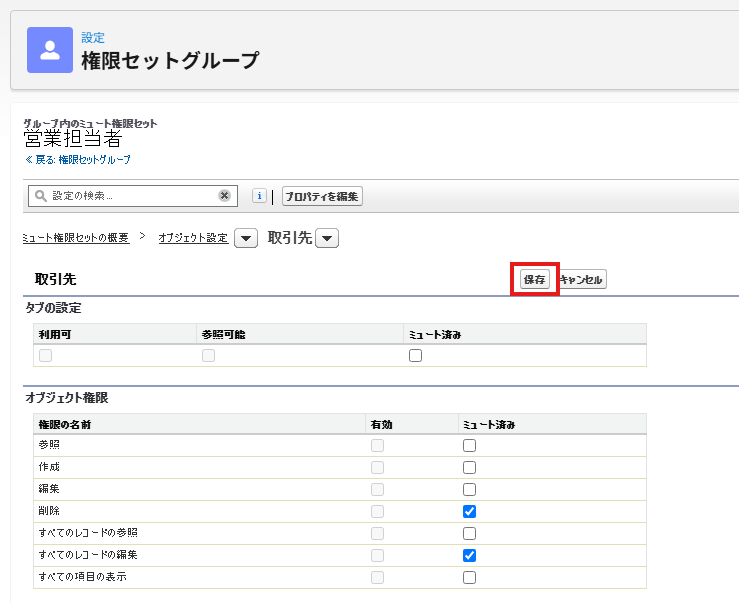Click the permission set group user icon
This screenshot has height=603, width=739.
[50, 50]
